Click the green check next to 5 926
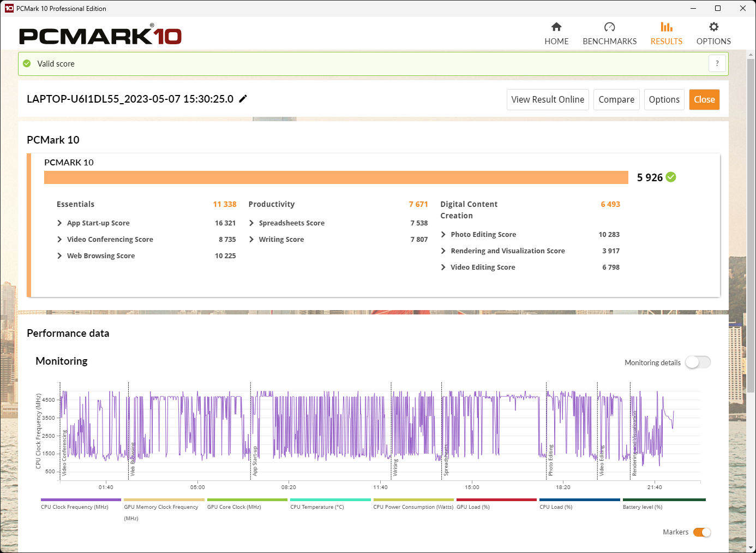The height and width of the screenshot is (553, 756). [671, 177]
